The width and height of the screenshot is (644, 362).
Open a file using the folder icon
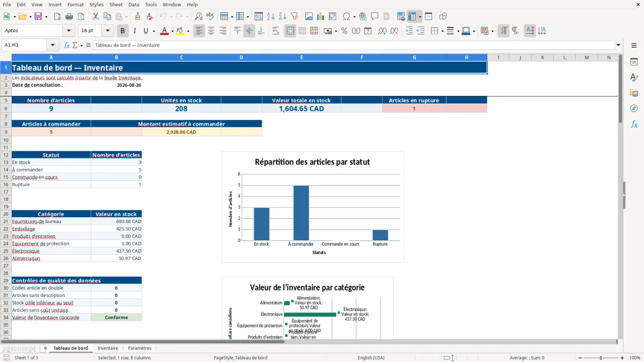point(21,17)
